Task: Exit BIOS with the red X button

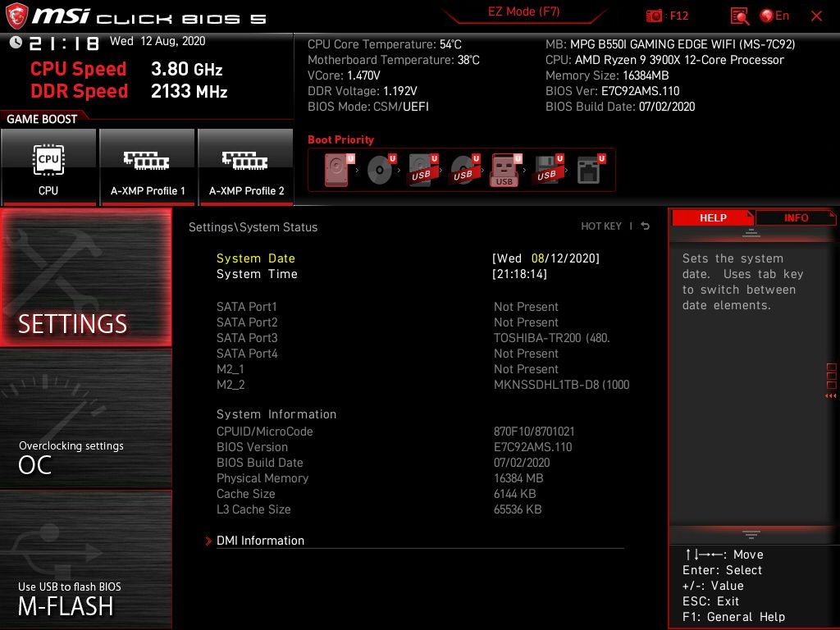Action: click(816, 16)
